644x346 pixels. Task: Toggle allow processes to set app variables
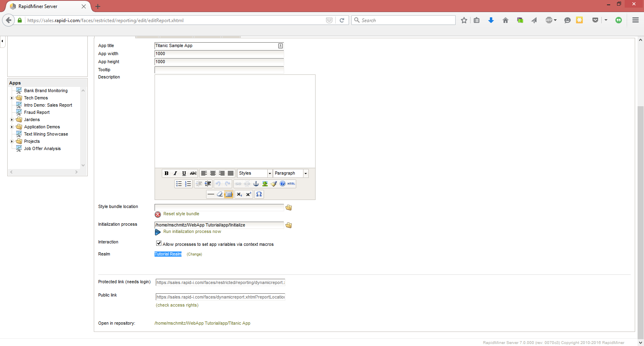click(159, 243)
